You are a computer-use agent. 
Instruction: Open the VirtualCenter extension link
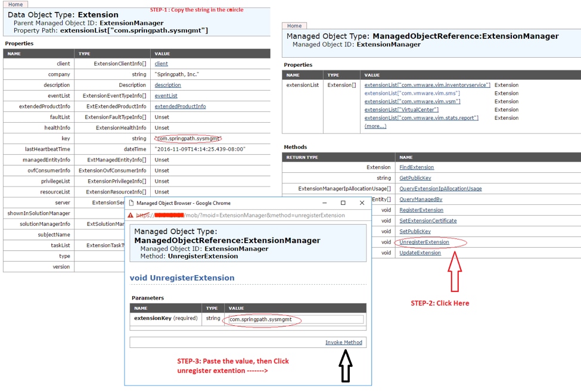click(x=401, y=109)
